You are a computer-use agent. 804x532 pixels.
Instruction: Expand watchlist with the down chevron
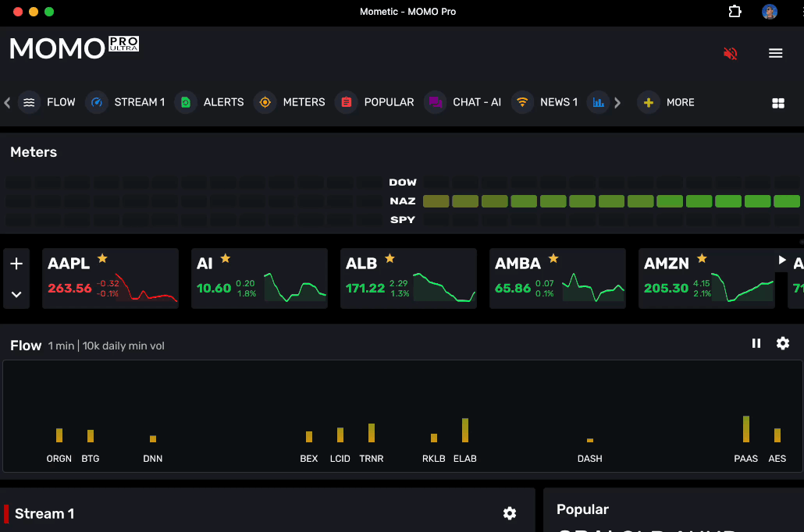pyautogui.click(x=16, y=294)
